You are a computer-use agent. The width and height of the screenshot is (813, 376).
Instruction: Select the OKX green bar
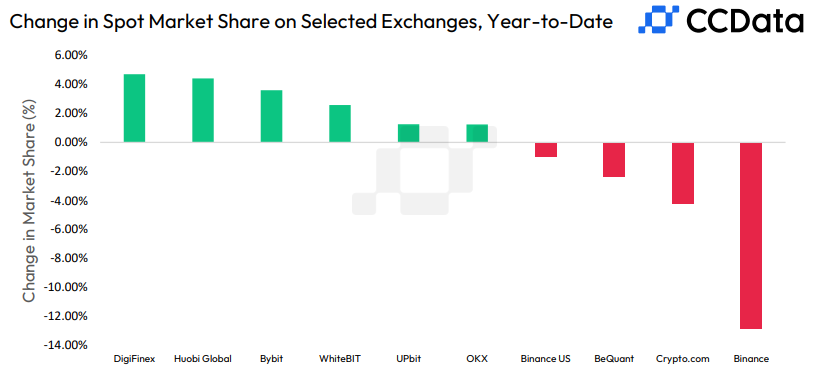click(477, 133)
